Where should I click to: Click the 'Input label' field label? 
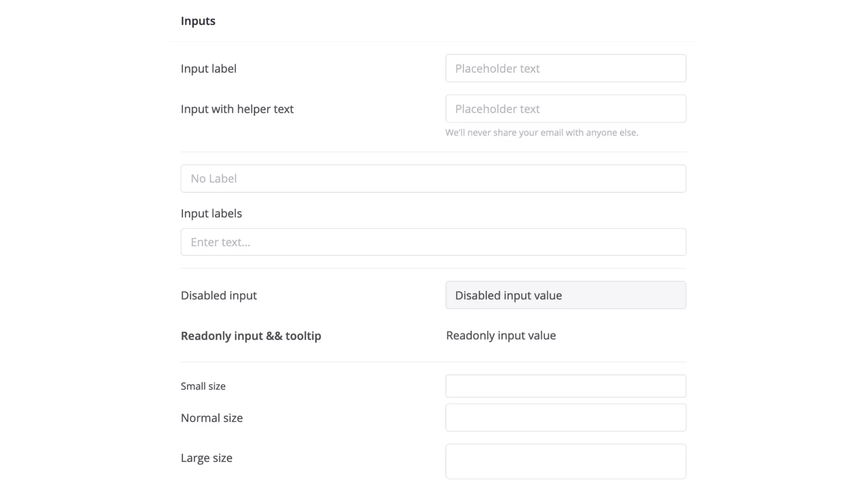pyautogui.click(x=209, y=69)
